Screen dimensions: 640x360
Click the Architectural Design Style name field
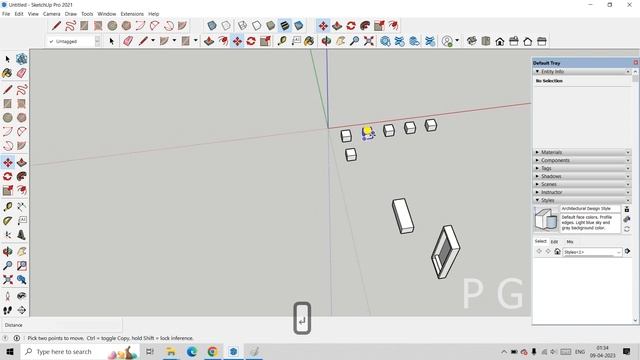[x=590, y=209]
